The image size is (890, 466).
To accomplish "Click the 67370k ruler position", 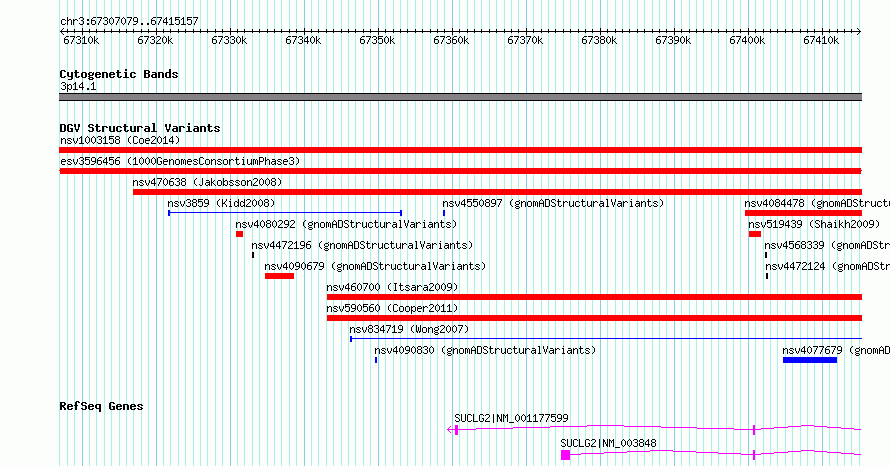I will click(x=525, y=40).
